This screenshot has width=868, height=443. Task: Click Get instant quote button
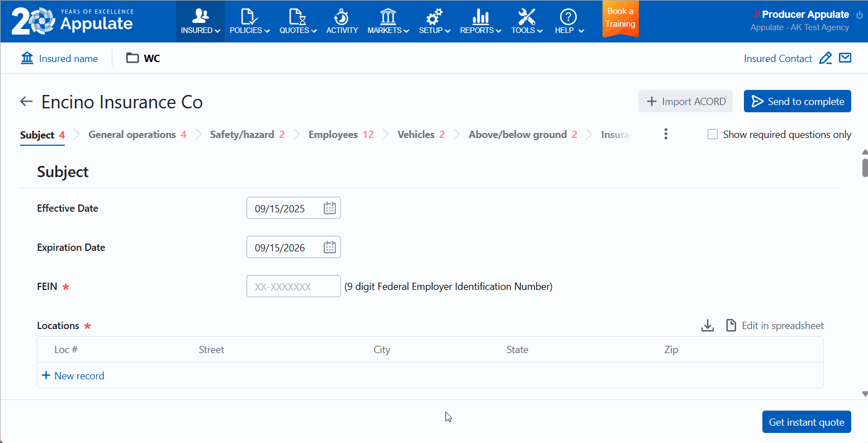coord(807,422)
